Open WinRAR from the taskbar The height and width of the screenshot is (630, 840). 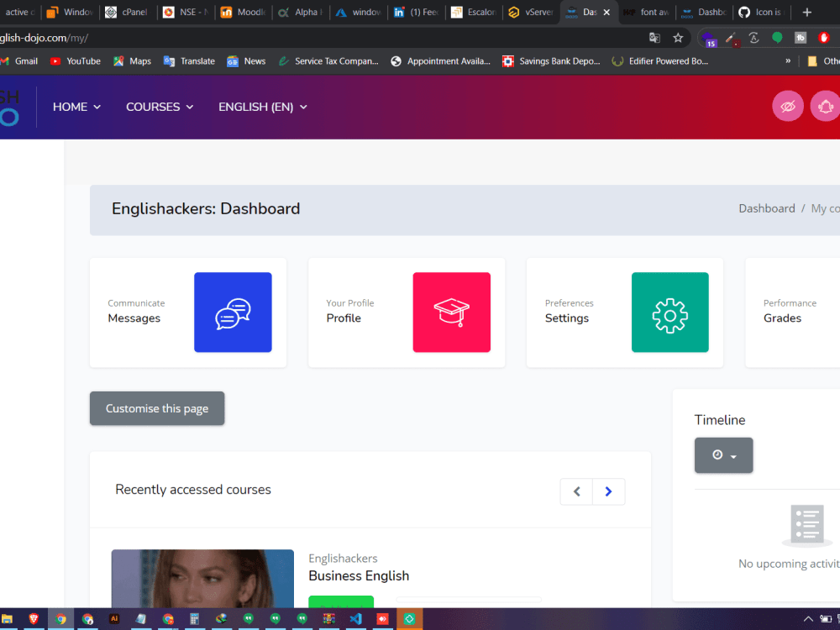coord(329,619)
